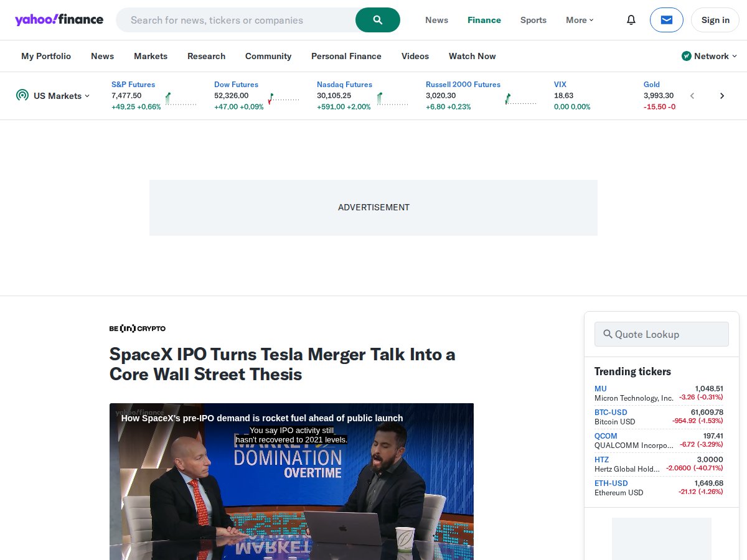Open the QCOM trending ticker
This screenshot has height=560, width=747.
coord(606,436)
